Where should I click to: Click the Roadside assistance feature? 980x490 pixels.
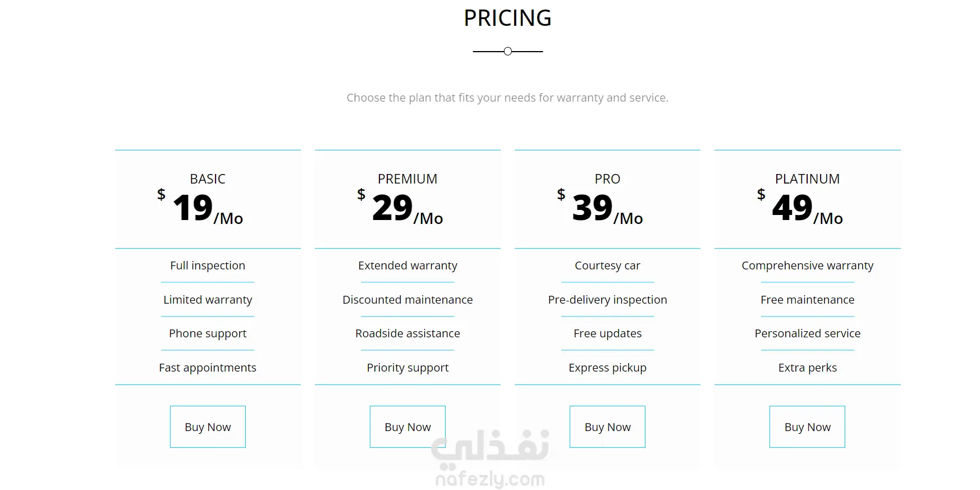pos(407,333)
